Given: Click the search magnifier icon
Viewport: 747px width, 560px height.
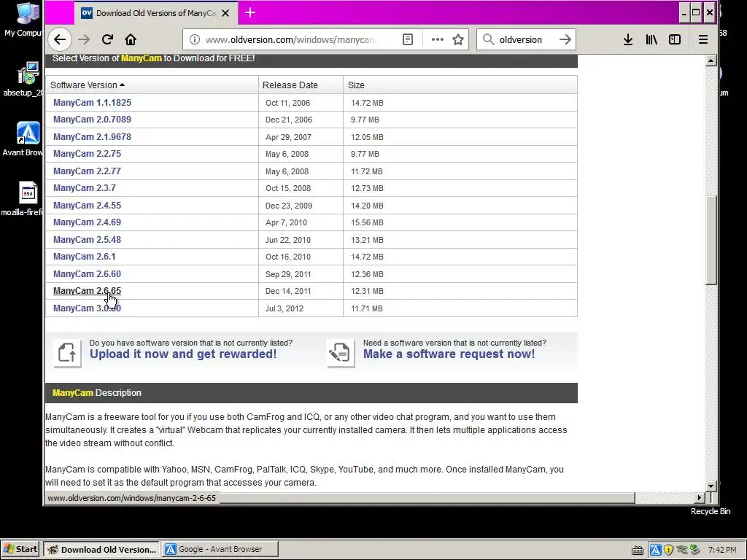Looking at the screenshot, I should (488, 39).
